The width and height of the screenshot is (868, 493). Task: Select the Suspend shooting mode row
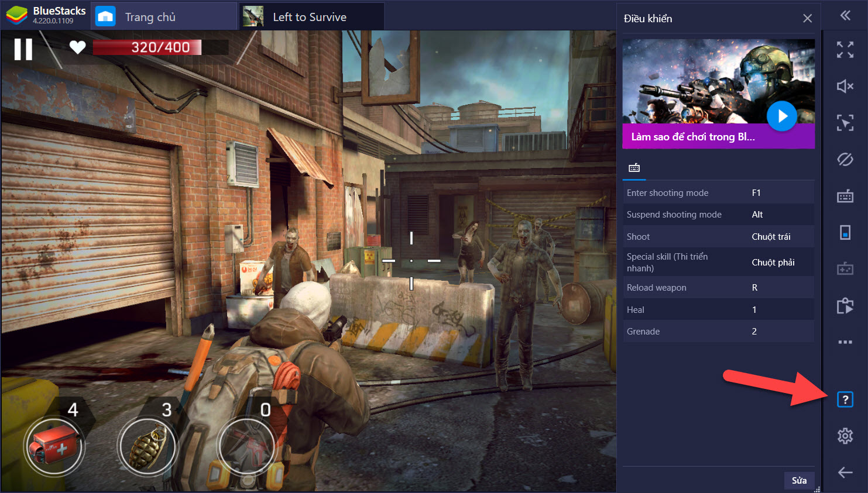[718, 215]
